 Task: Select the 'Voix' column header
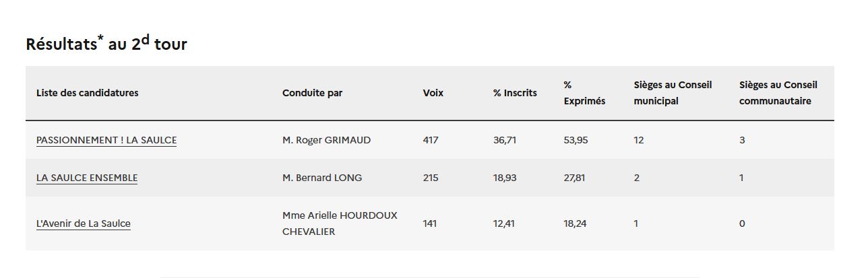tap(433, 93)
